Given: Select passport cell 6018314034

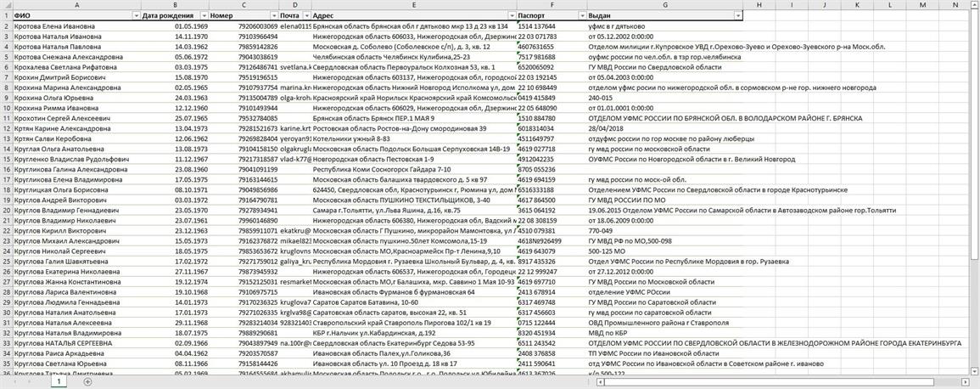Looking at the screenshot, I should tap(552, 128).
